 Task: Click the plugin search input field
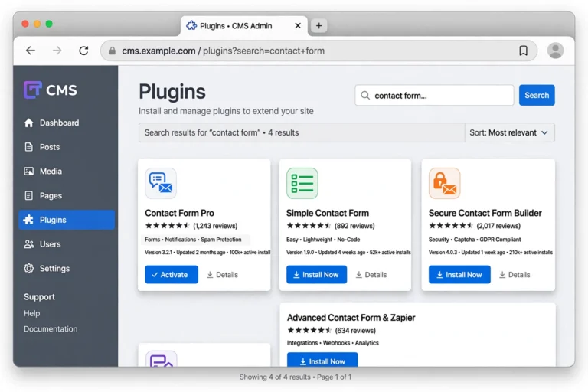point(434,95)
